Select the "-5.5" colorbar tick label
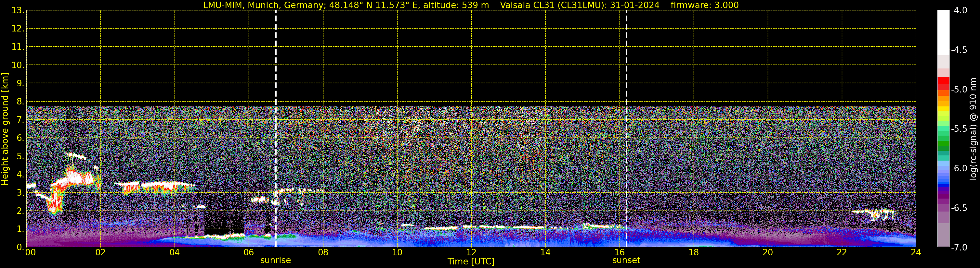The height and width of the screenshot is (268, 980). click(x=960, y=129)
